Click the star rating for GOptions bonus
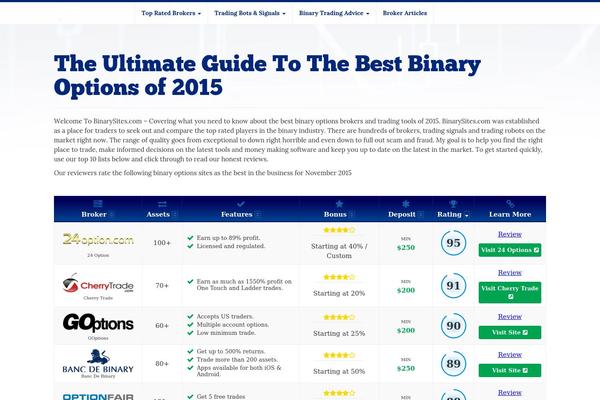600x400 pixels. pos(339,317)
